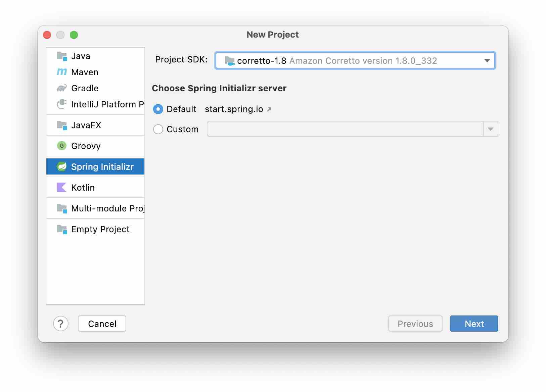This screenshot has height=392, width=546.
Task: Open help via the question mark icon
Action: [61, 324]
